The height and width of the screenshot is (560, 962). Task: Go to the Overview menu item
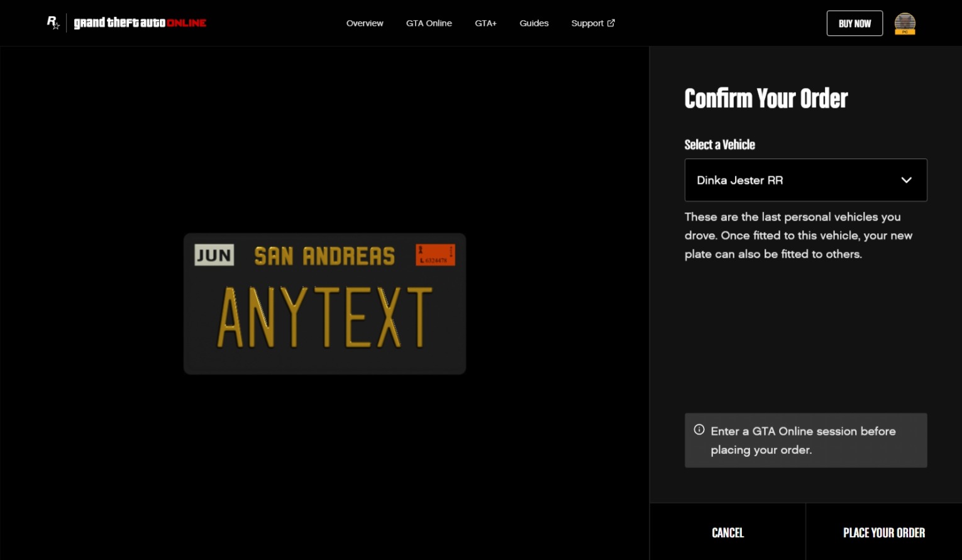click(365, 23)
